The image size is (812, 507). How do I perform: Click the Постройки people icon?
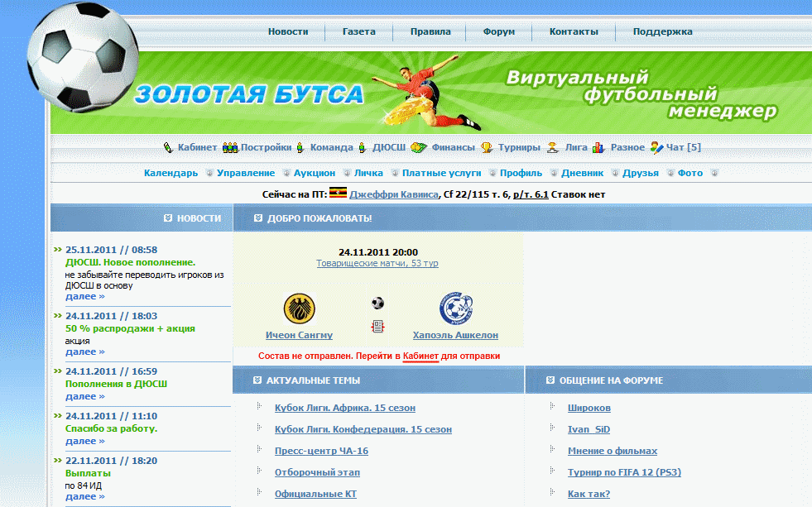coord(229,147)
